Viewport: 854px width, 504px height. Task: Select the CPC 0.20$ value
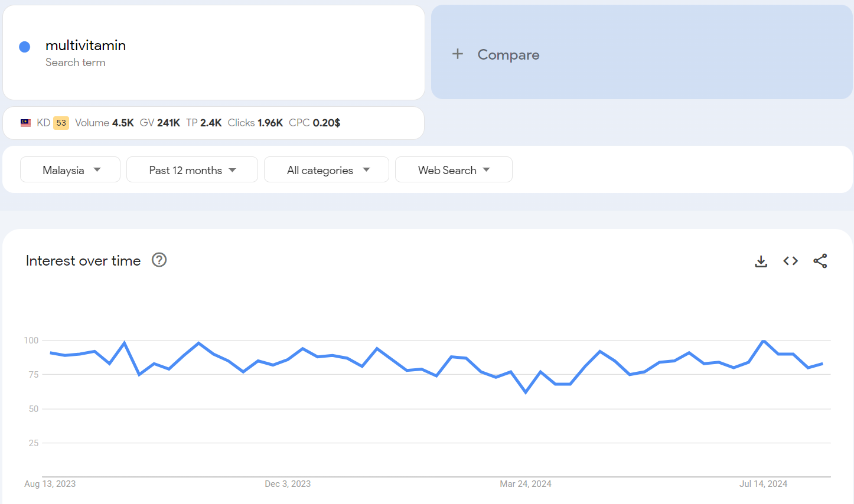314,123
